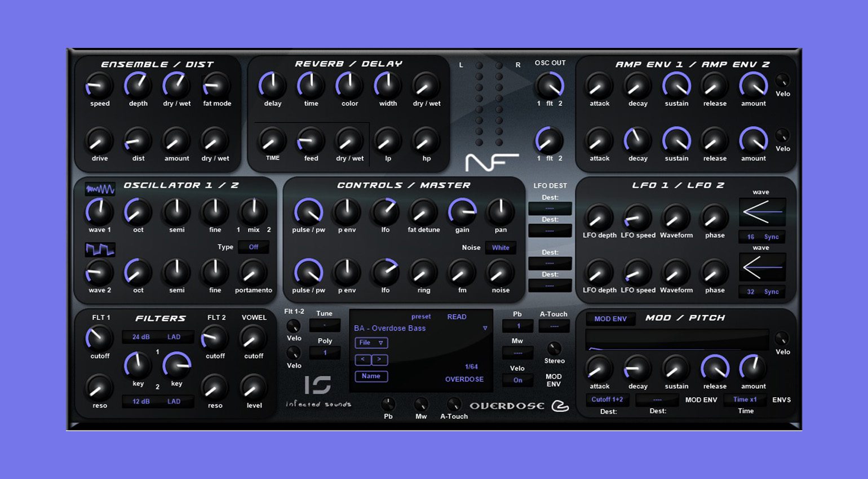Toggle Sync for LFO 1 beside 16
This screenshot has width=868, height=479.
pyautogui.click(x=772, y=237)
